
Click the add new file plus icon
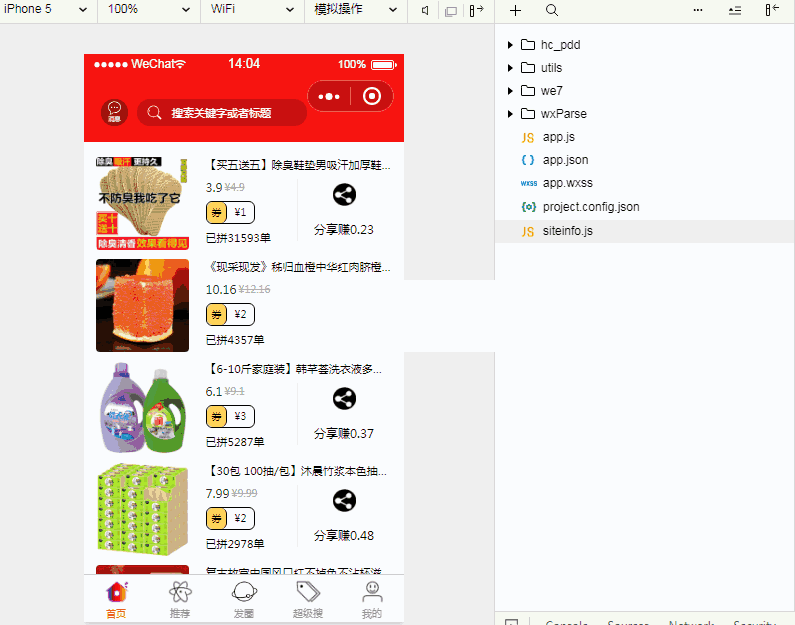(x=515, y=10)
